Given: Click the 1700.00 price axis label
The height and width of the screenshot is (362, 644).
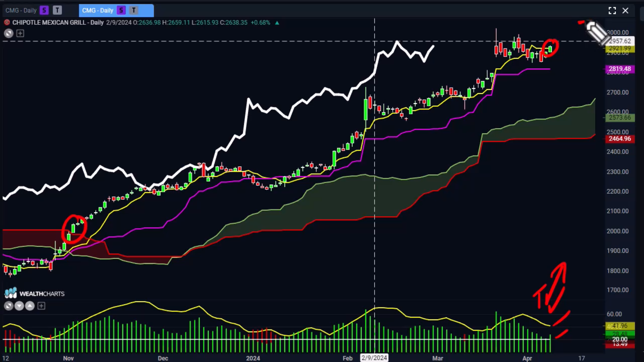Looking at the screenshot, I should (x=618, y=290).
